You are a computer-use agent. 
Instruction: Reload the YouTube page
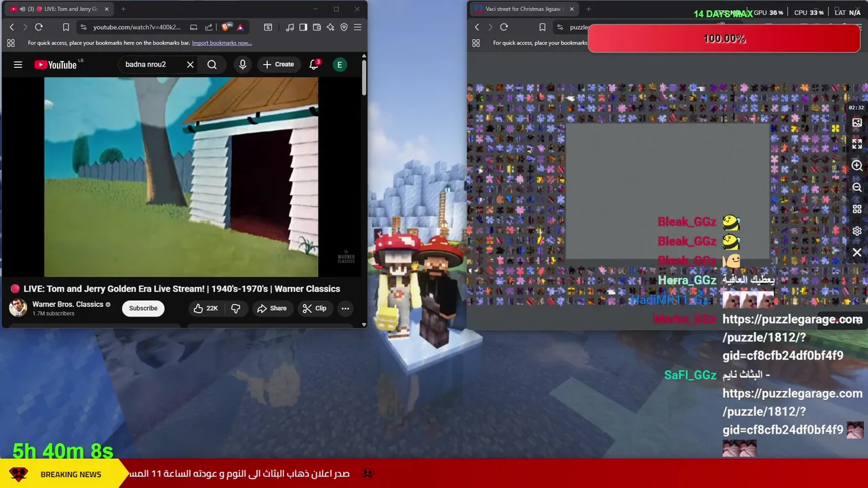pyautogui.click(x=39, y=27)
